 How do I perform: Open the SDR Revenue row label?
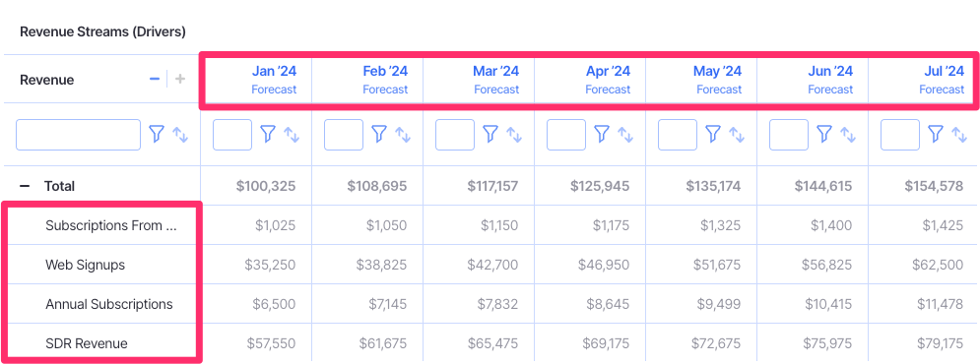[87, 343]
